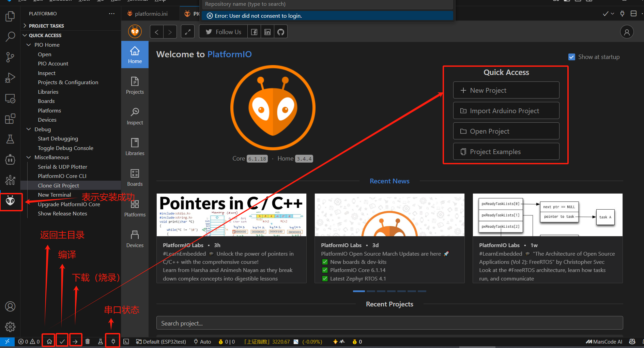This screenshot has height=348, width=644.
Task: Go back with the left arrow button
Action: pyautogui.click(x=157, y=32)
